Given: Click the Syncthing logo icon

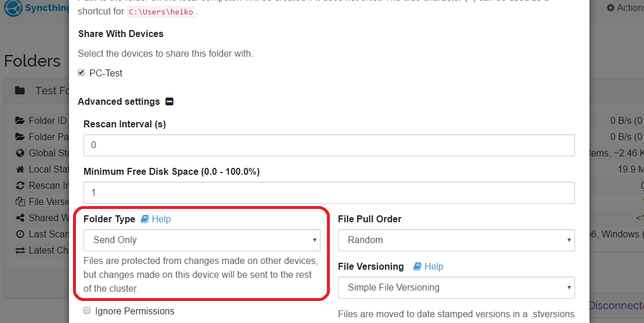Looking at the screenshot, I should [16, 8].
